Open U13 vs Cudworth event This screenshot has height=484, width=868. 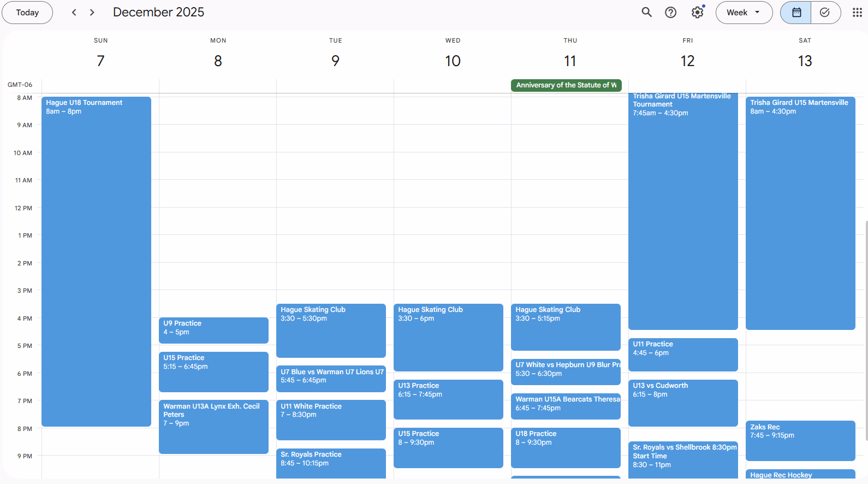[683, 403]
